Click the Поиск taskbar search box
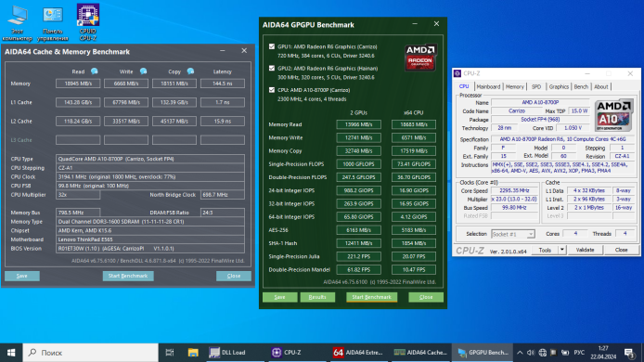644x362 pixels. point(90,353)
